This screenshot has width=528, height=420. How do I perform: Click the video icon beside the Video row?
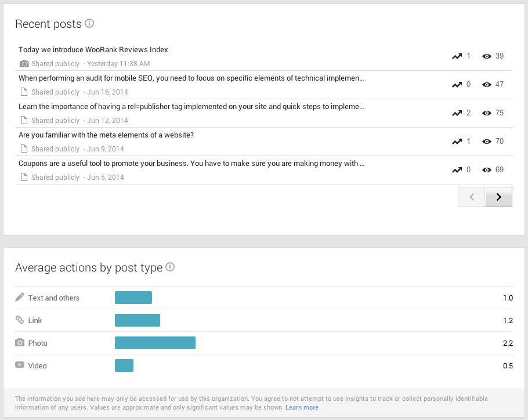coord(19,365)
